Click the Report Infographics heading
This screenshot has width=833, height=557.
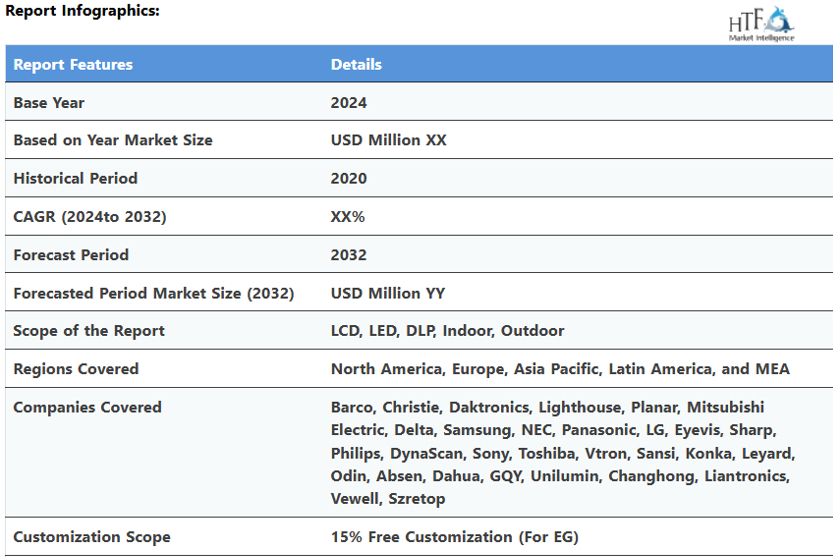(x=81, y=11)
